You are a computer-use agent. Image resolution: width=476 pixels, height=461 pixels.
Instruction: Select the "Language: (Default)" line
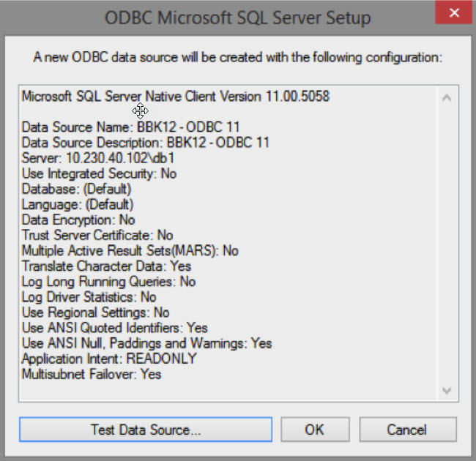78,204
